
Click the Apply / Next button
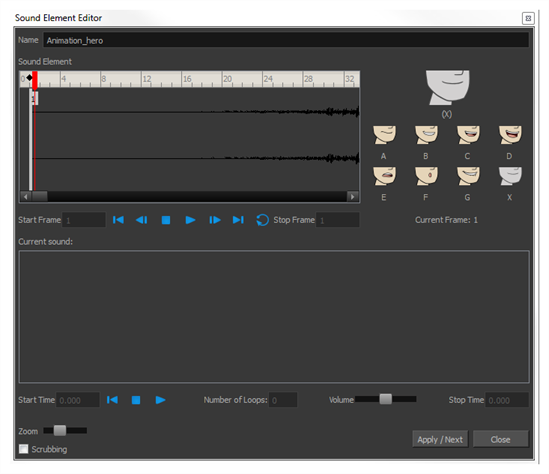(x=440, y=439)
